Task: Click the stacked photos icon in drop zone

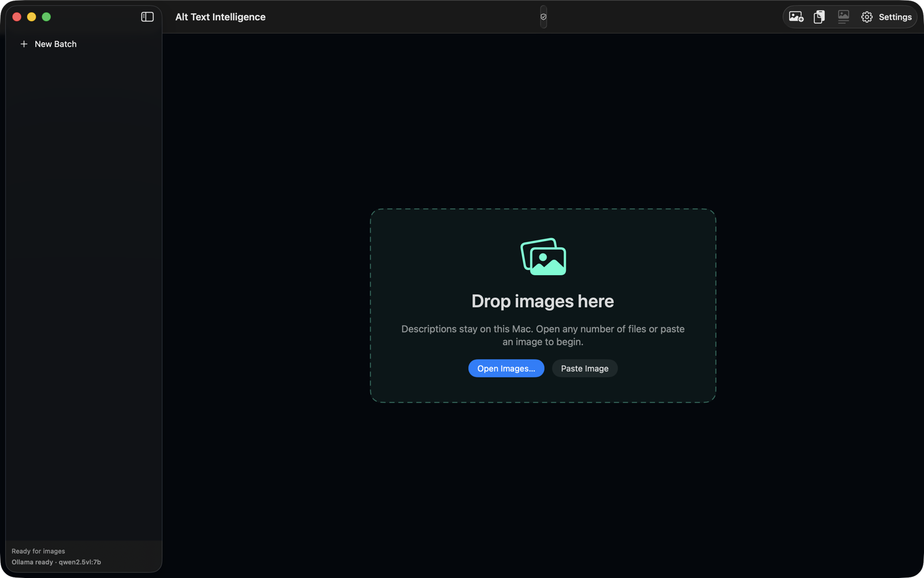Action: tap(543, 257)
